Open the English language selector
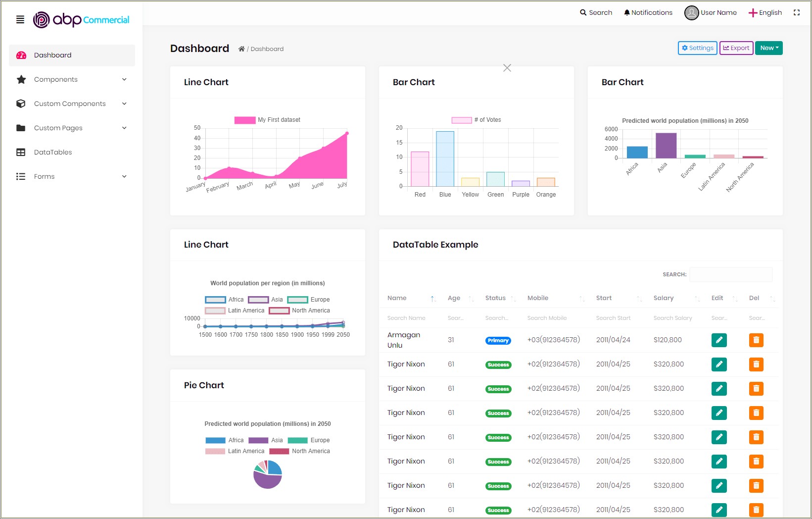This screenshot has width=812, height=519. tap(765, 13)
